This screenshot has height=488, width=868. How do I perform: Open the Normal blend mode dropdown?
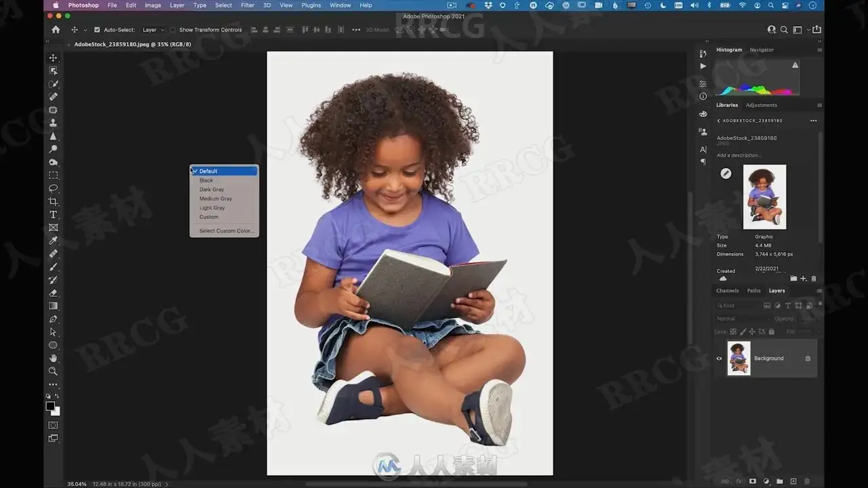[743, 319]
